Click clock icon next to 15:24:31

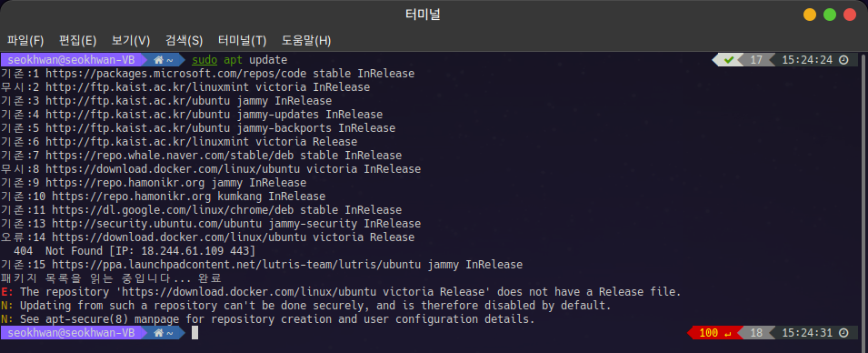click(x=843, y=333)
